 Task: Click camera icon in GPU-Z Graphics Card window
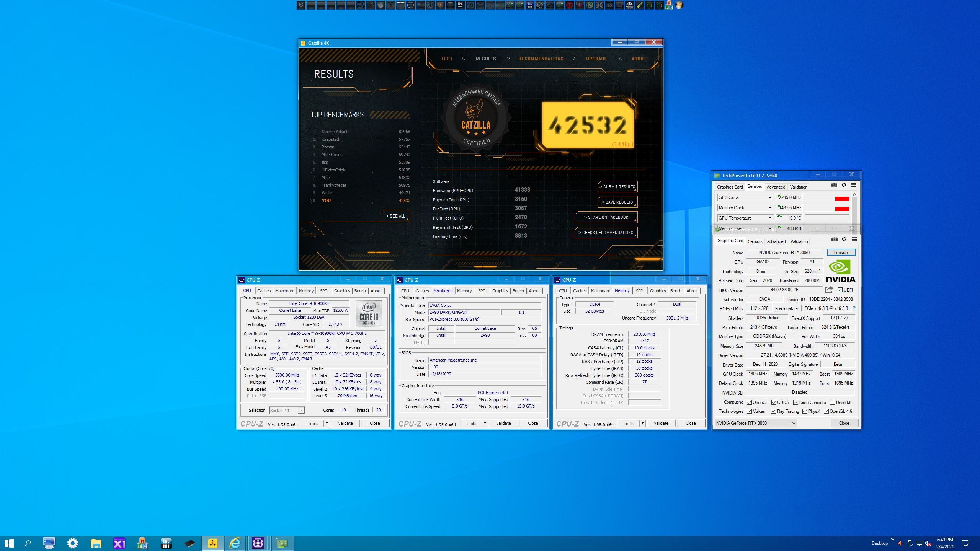point(835,240)
